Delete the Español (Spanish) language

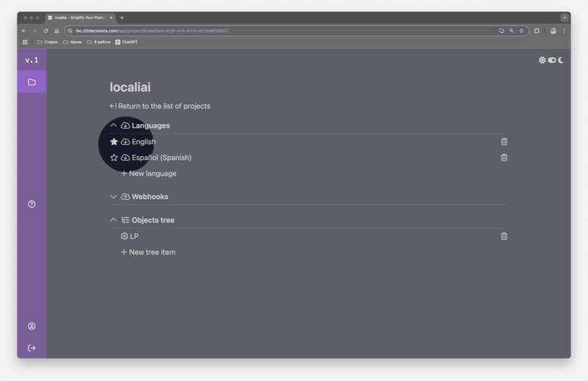click(x=504, y=157)
